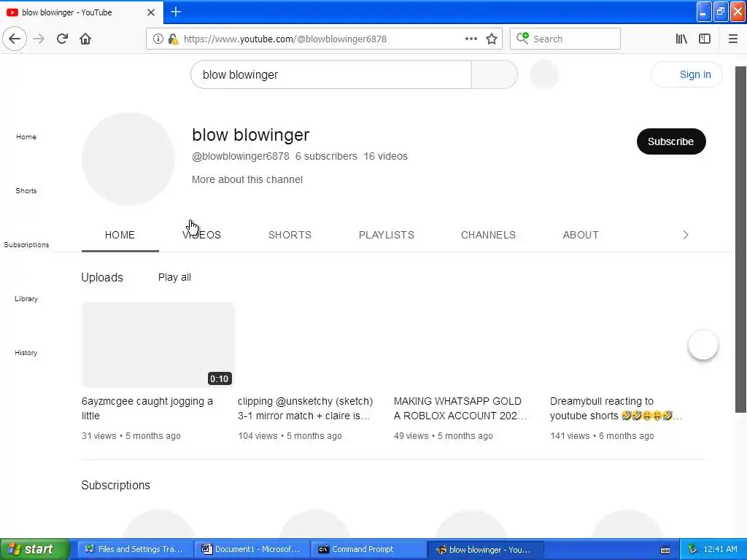Click the Uploads section heading
Screen dimensions: 747x560
(x=102, y=277)
